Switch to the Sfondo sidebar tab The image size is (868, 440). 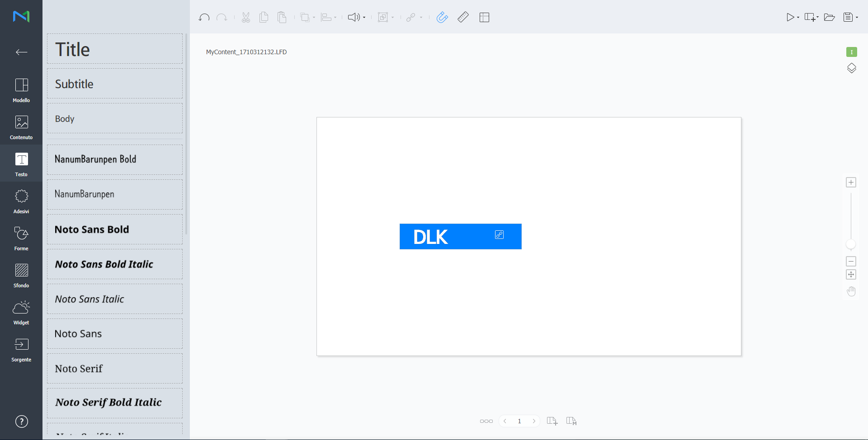coord(21,276)
